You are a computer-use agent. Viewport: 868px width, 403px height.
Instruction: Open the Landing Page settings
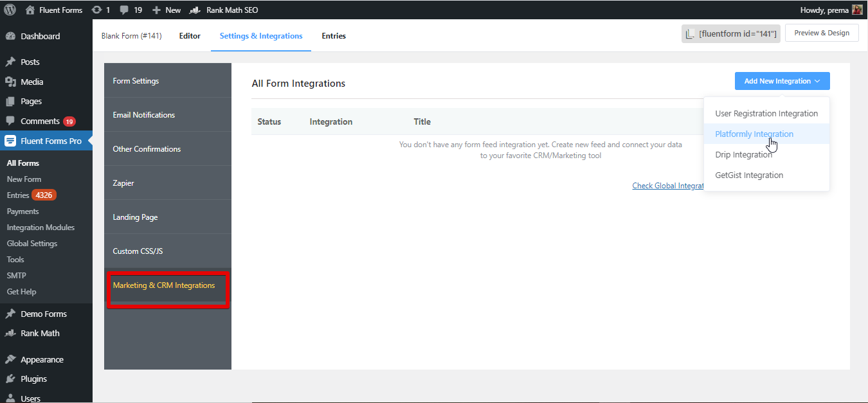168,217
